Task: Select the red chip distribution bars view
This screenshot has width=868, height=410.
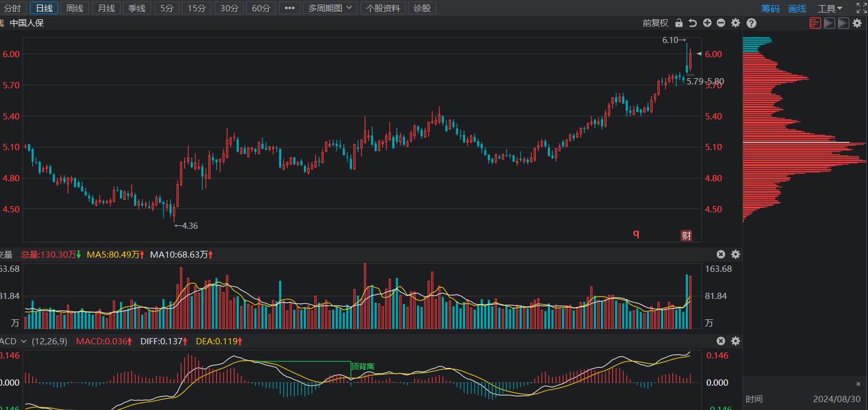Action: pos(815,23)
